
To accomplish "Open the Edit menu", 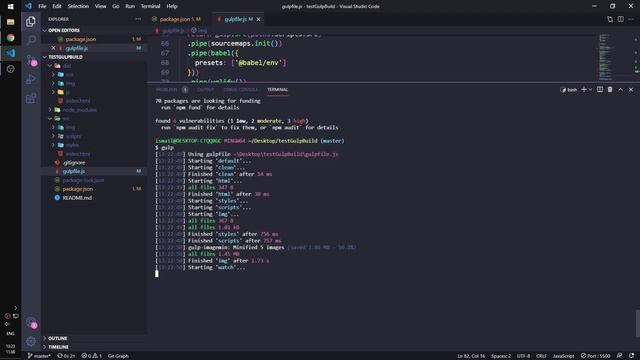I will tap(57, 6).
